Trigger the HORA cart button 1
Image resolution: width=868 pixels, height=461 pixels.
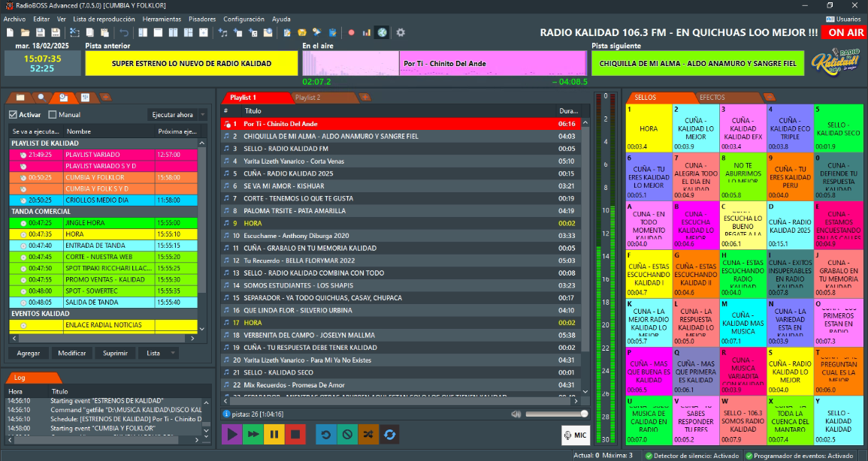[649, 128]
